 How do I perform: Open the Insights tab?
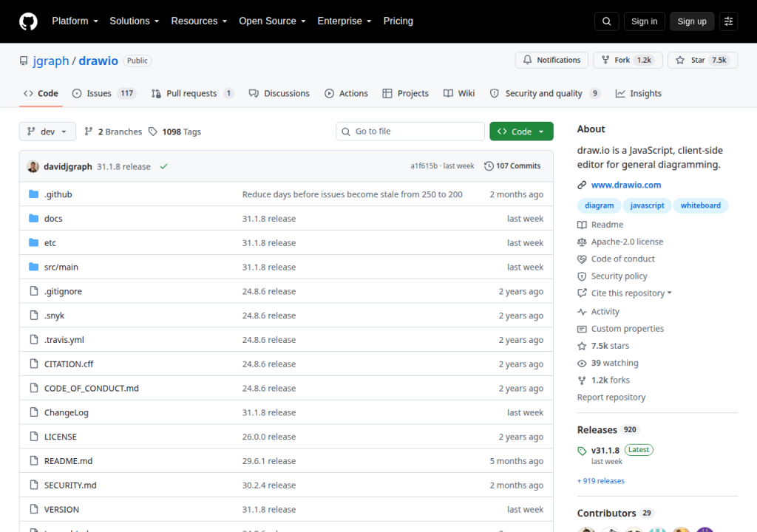pyautogui.click(x=638, y=93)
